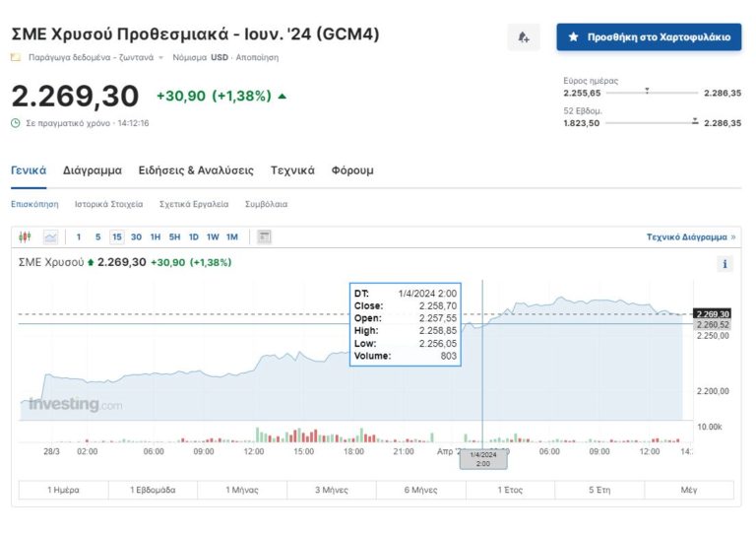This screenshot has width=756, height=536.
Task: Click the bell alert creation icon
Action: pyautogui.click(x=524, y=37)
